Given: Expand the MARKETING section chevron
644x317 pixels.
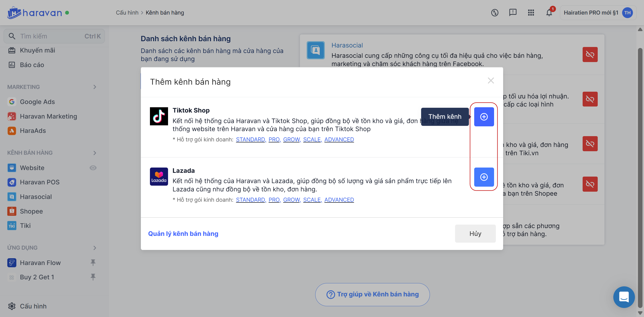Looking at the screenshot, I should coord(95,87).
